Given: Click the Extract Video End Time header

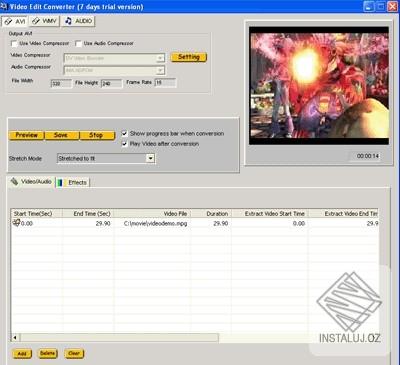Looking at the screenshot, I should (343, 214).
